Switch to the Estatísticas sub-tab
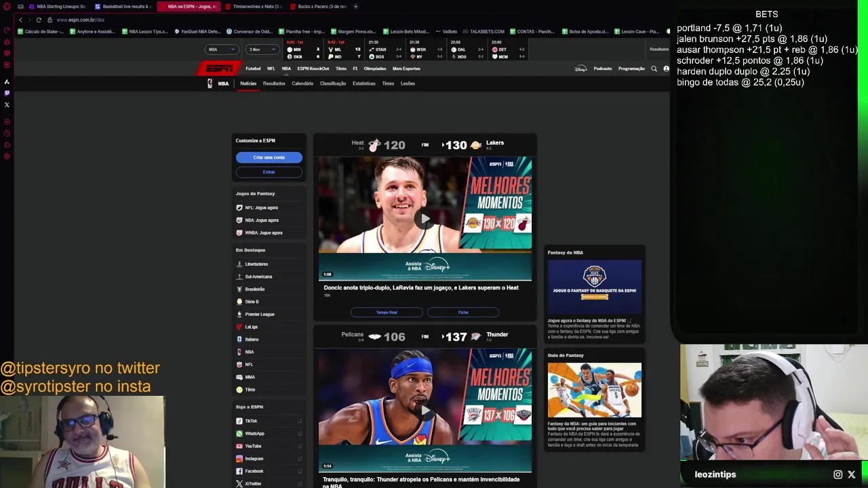868x488 pixels. point(364,83)
